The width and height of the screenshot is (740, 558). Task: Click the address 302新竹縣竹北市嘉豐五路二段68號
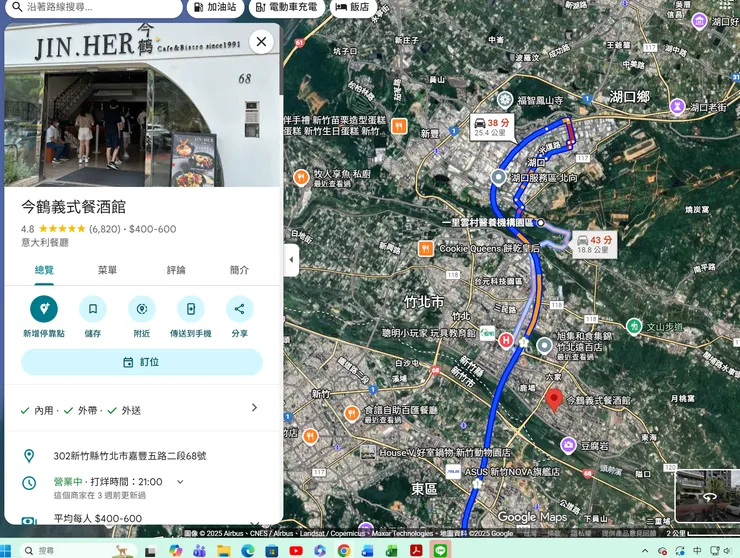click(x=130, y=456)
